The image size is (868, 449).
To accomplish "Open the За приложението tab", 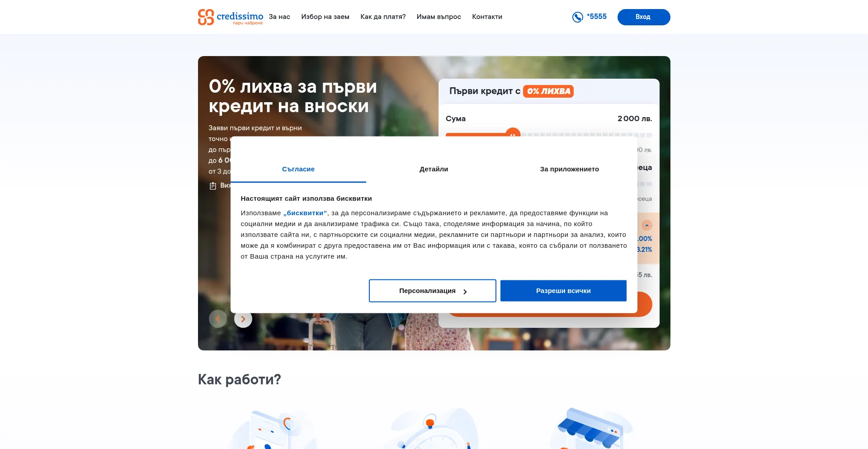I will [570, 169].
